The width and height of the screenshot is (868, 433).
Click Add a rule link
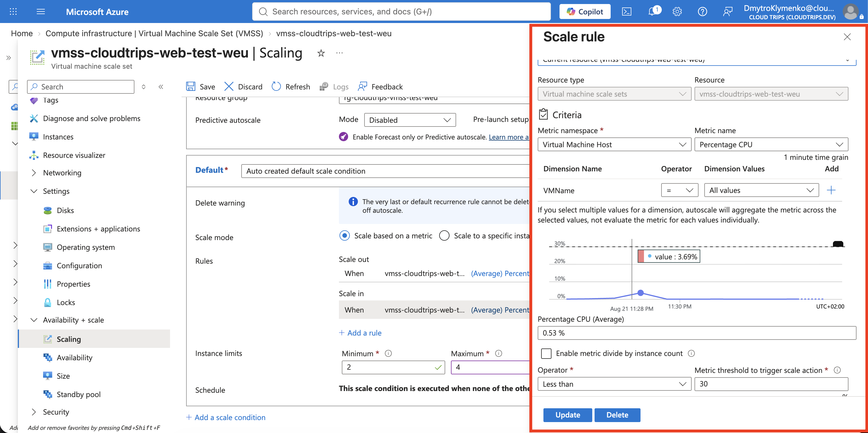(x=360, y=333)
